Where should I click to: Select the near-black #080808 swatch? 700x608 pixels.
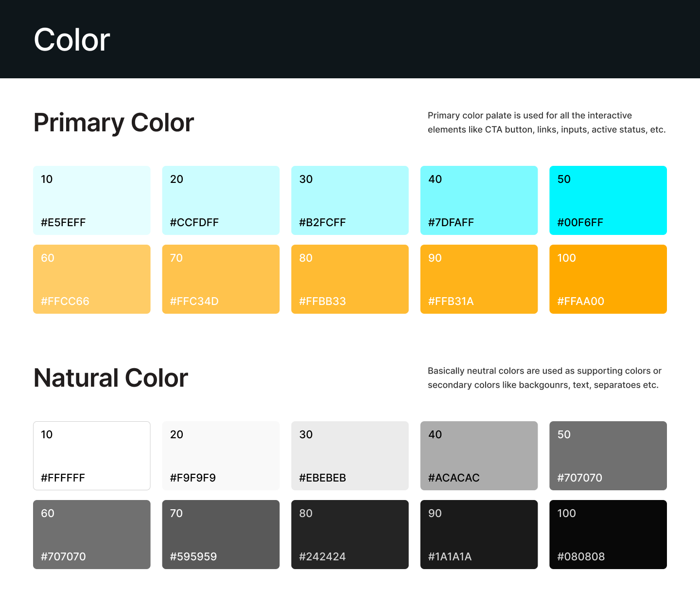(608, 535)
